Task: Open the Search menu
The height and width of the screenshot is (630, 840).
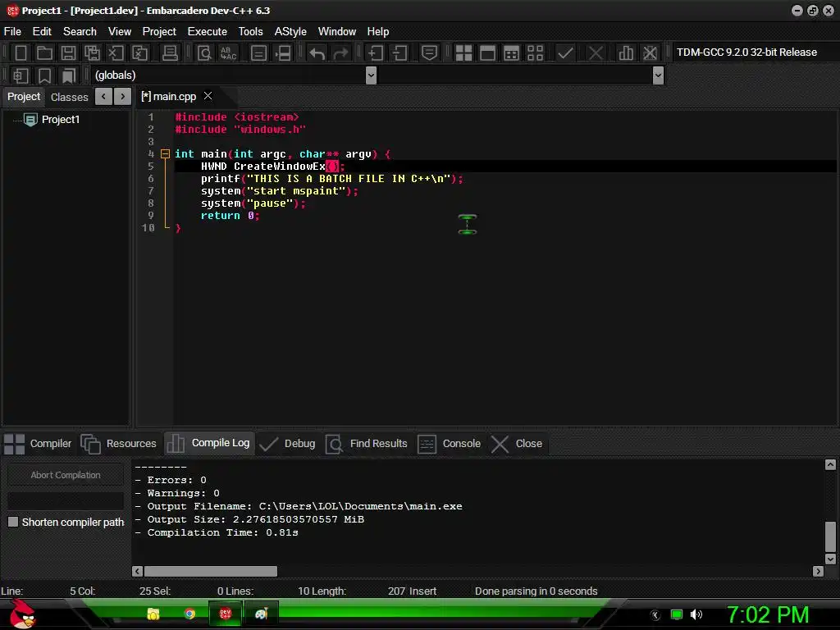Action: [x=80, y=32]
